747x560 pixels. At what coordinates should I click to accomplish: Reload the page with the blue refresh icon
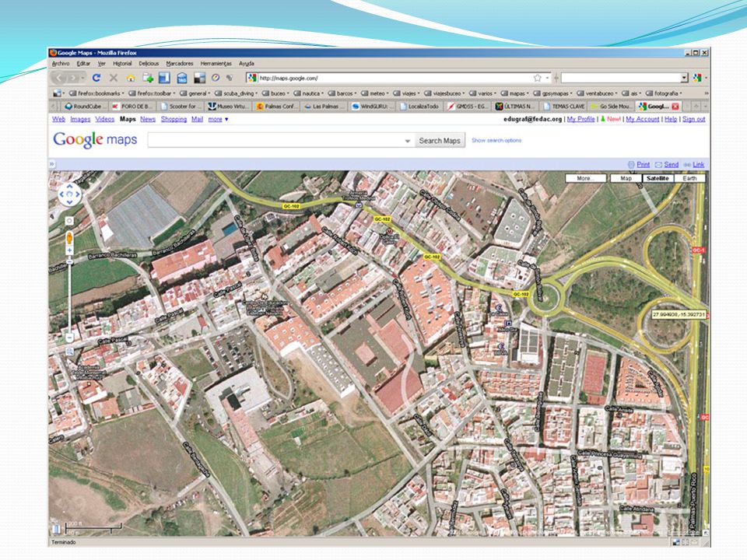pyautogui.click(x=96, y=78)
